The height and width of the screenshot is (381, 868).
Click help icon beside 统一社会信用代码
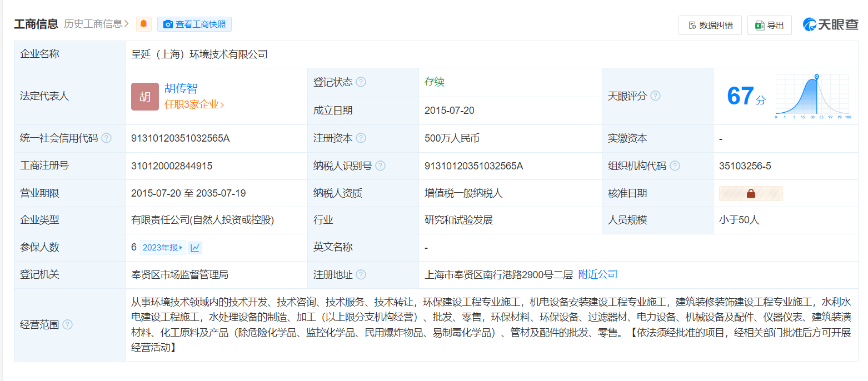106,138
